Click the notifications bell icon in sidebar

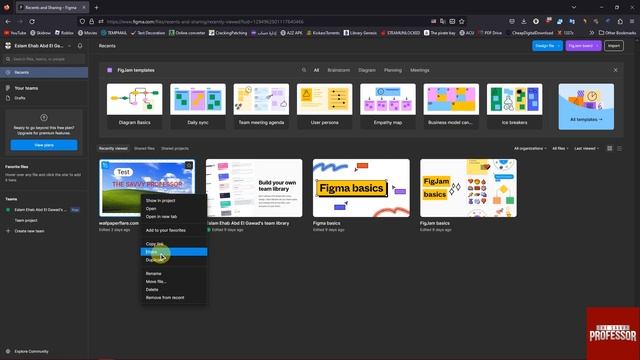coord(80,46)
